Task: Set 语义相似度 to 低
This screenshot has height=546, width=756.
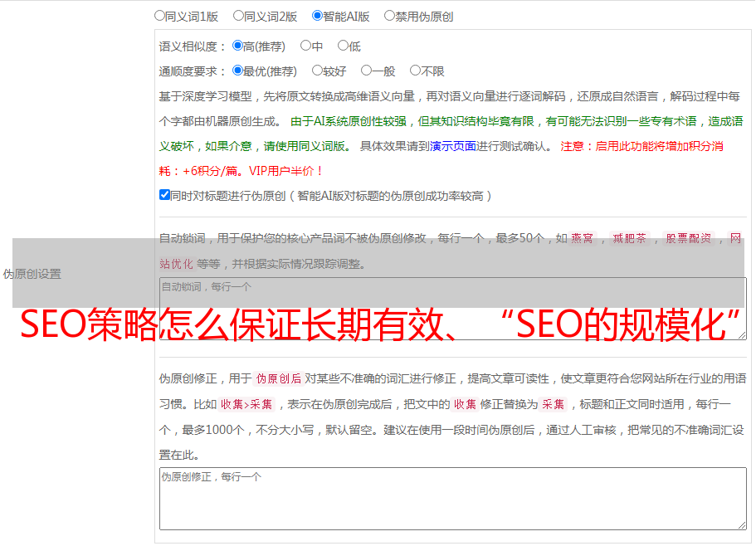Action: [343, 46]
